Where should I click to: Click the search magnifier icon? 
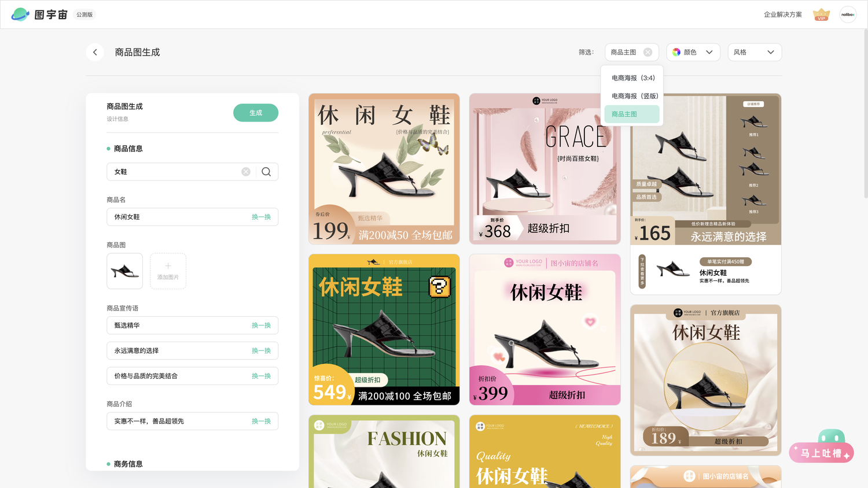pos(266,172)
